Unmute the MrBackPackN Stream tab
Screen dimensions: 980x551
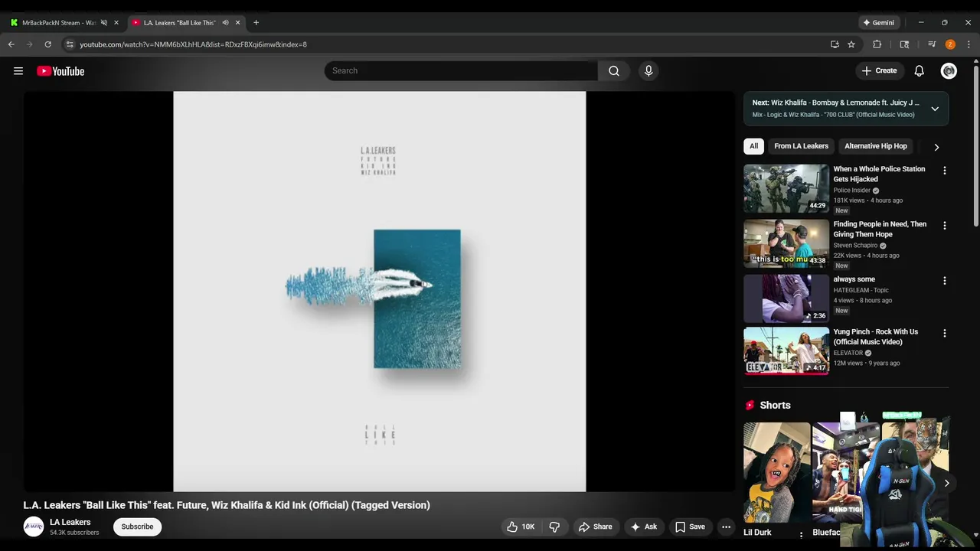(104, 23)
